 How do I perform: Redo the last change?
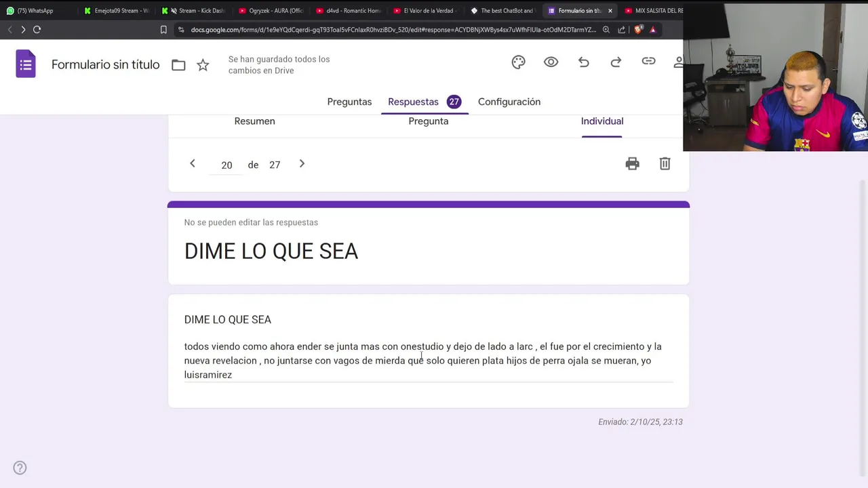tap(616, 62)
